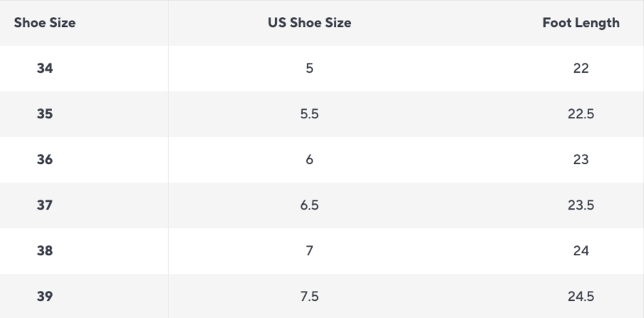Click foot length value 22.5

pyautogui.click(x=581, y=114)
